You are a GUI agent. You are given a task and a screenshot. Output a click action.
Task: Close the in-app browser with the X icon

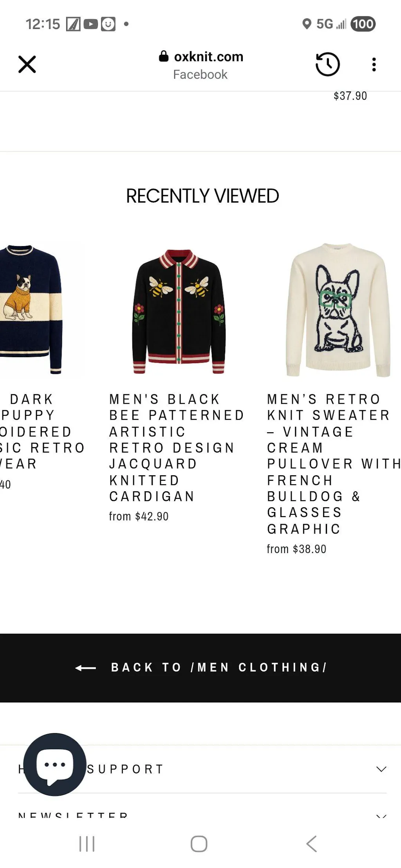coord(27,65)
